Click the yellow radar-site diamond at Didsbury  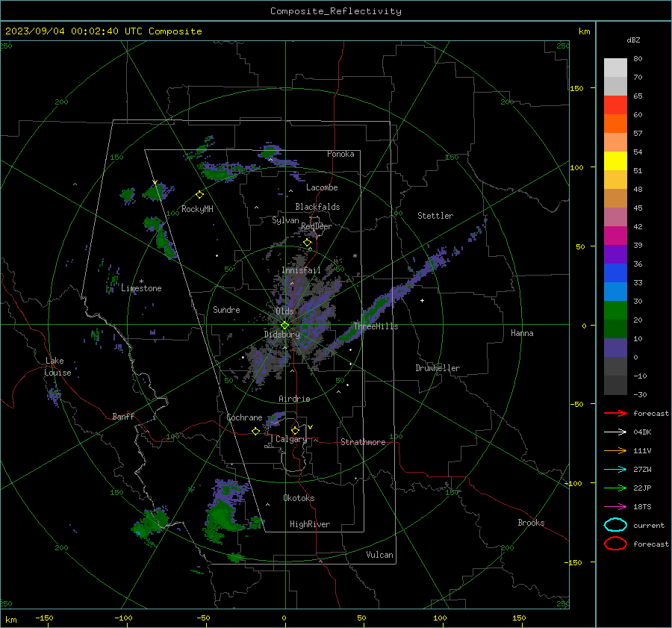284,326
